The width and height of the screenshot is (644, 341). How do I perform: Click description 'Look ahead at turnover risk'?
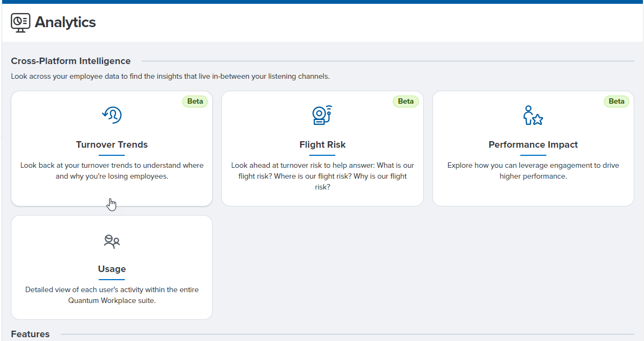[x=322, y=176]
